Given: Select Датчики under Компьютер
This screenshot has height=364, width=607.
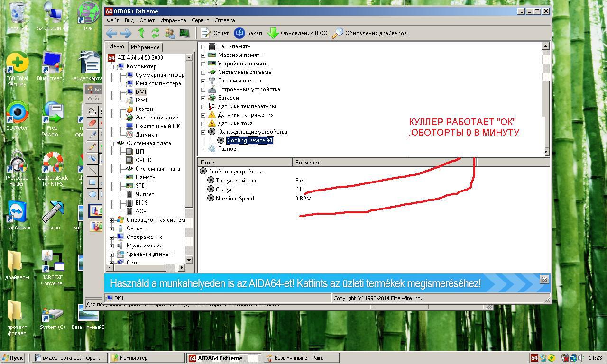Looking at the screenshot, I should point(146,135).
